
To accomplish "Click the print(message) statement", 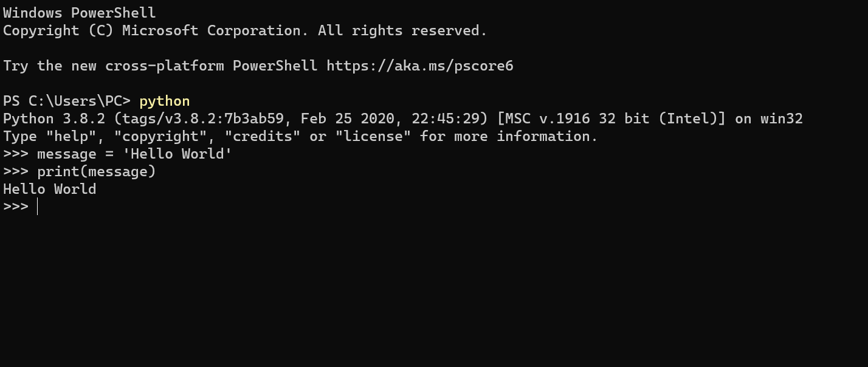I will click(x=97, y=171).
